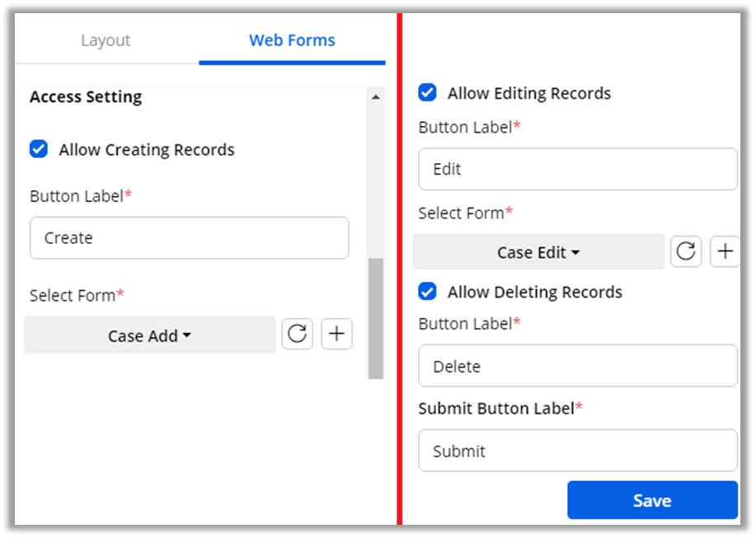Image resolution: width=756 pixels, height=538 pixels.
Task: Click the Create button label field
Action: [x=189, y=238]
